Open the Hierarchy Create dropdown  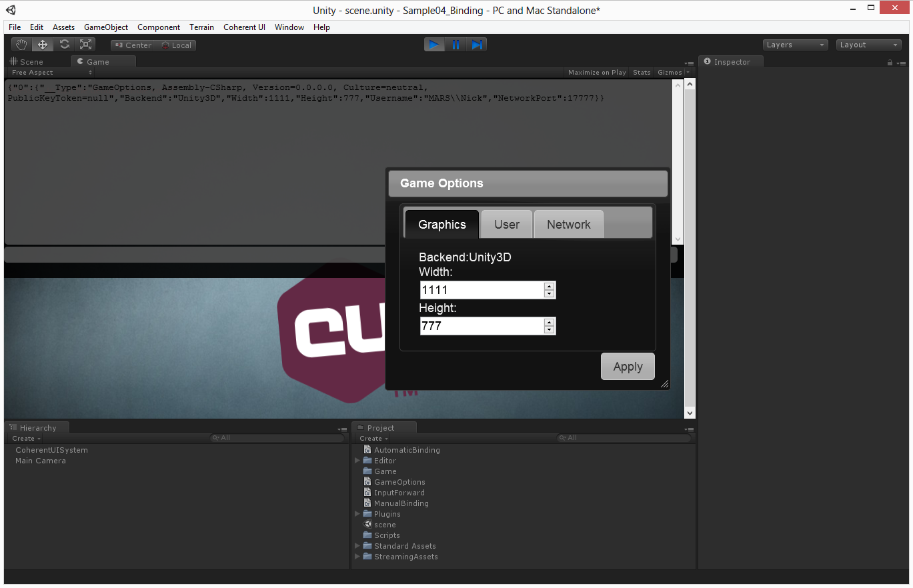(26, 438)
